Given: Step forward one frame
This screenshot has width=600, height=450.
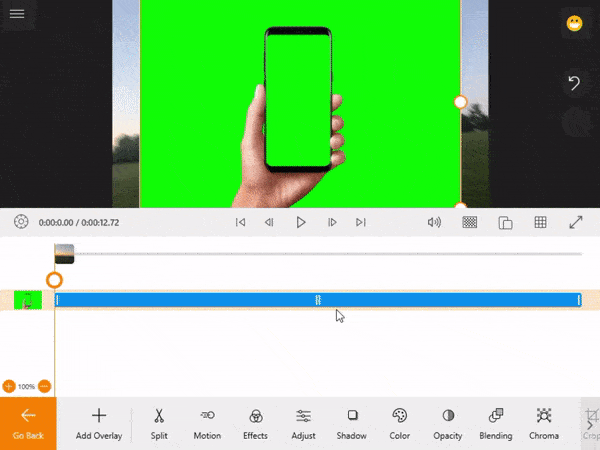Looking at the screenshot, I should click(332, 222).
